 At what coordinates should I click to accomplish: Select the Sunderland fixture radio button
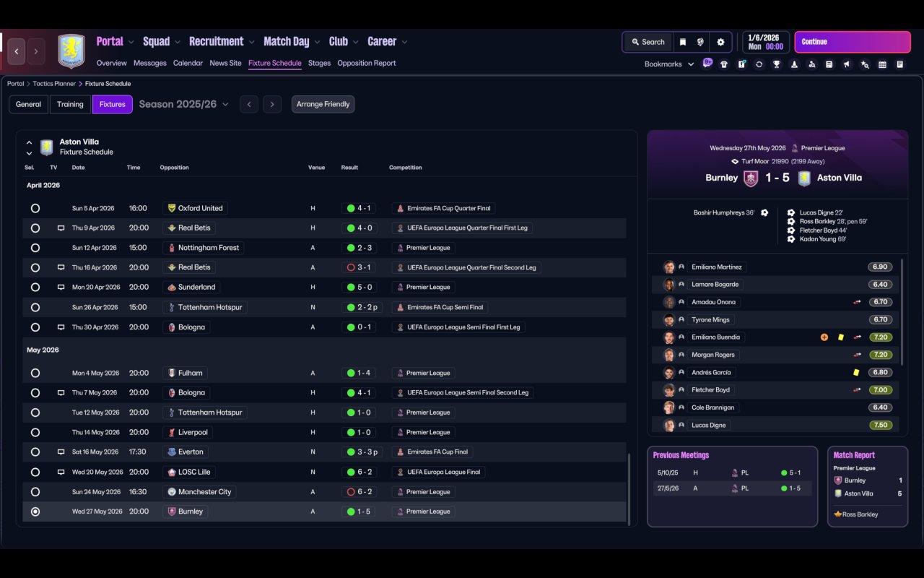point(35,288)
